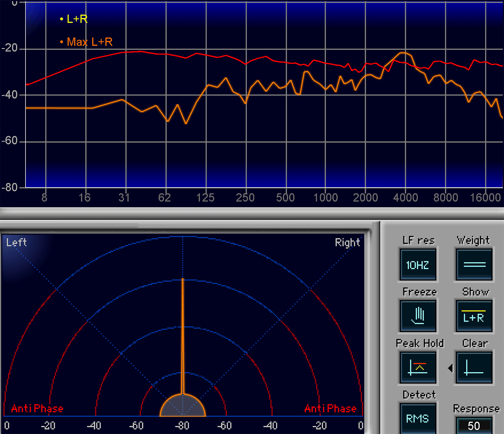Click the 1000 Hz frequency axis label
The height and width of the screenshot is (434, 504).
tap(325, 198)
